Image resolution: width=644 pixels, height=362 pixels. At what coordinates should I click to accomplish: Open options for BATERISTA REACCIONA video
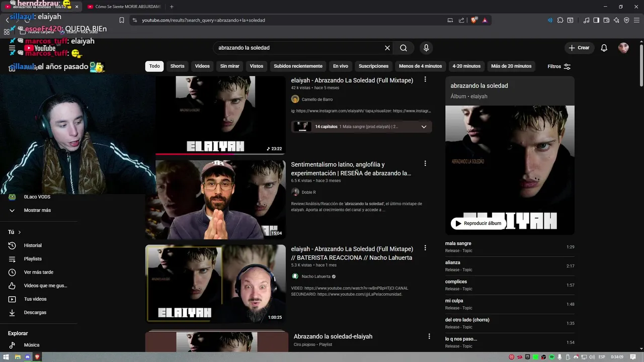[425, 248]
